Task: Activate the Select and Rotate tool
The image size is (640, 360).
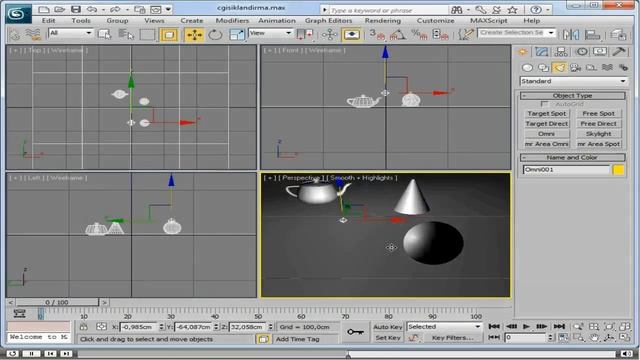Action: (x=215, y=34)
